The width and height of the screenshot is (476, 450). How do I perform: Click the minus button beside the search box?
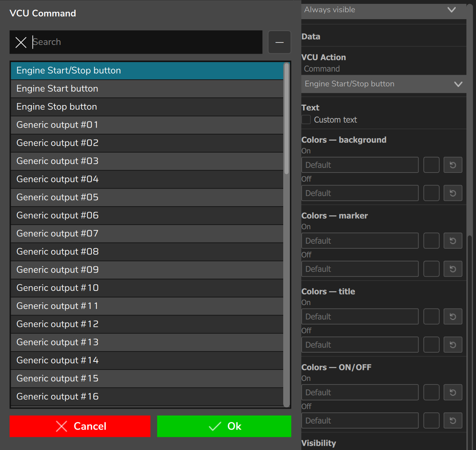coord(279,42)
